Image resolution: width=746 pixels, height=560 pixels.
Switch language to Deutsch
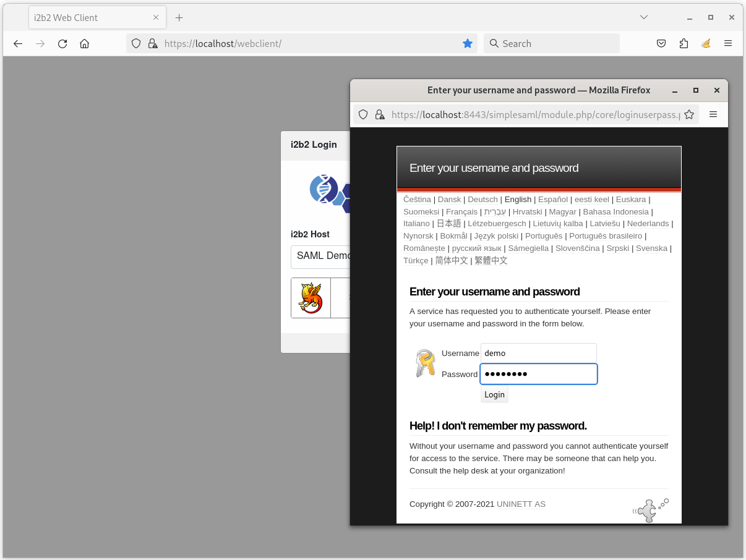(482, 199)
